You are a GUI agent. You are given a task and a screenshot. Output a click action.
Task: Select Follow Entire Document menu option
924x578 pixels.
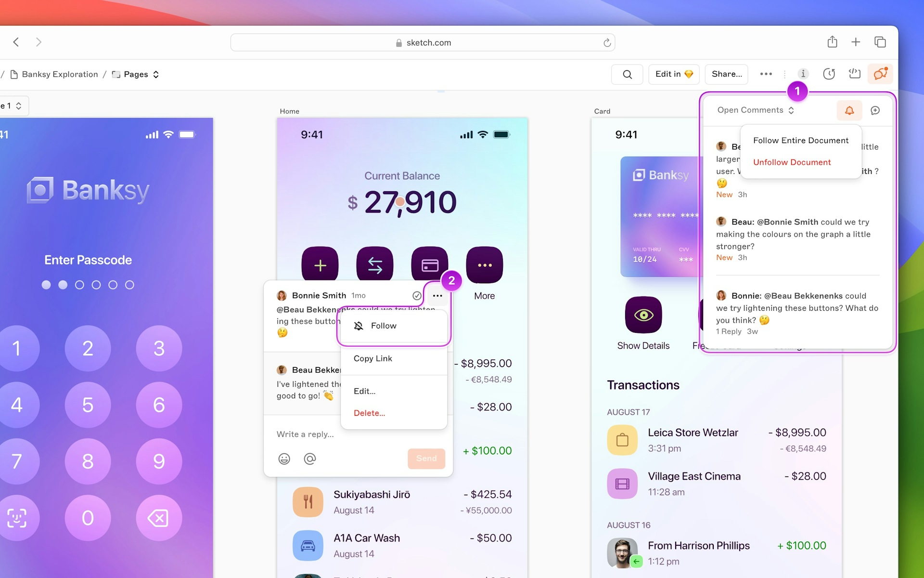(x=802, y=141)
